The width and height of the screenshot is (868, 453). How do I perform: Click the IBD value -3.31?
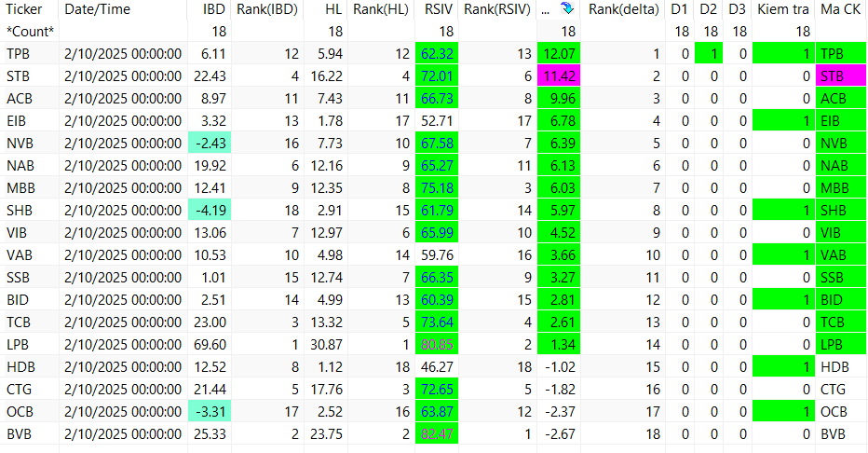(210, 412)
